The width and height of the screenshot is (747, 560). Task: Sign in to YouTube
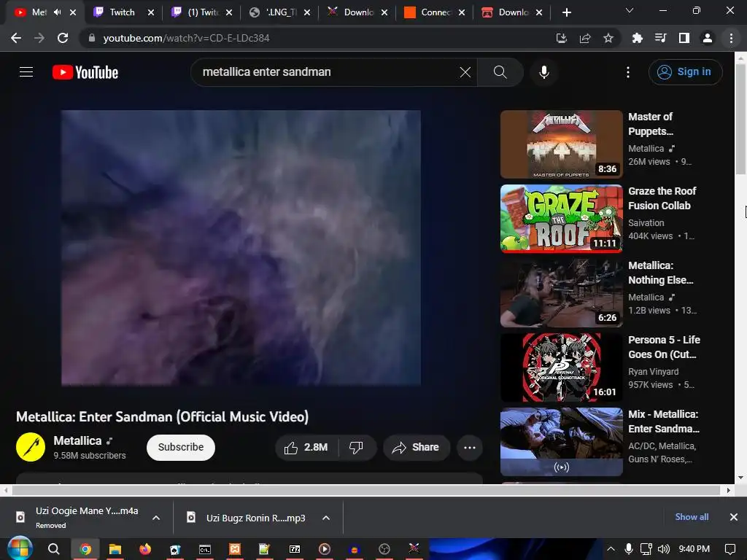[685, 72]
